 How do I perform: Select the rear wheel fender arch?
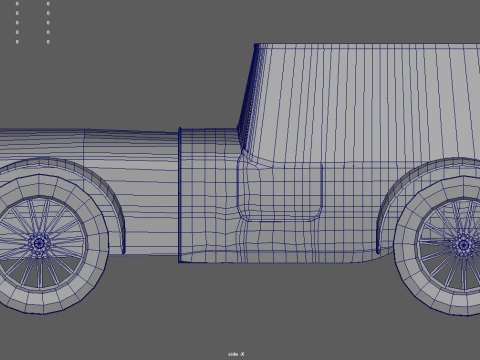point(428,205)
